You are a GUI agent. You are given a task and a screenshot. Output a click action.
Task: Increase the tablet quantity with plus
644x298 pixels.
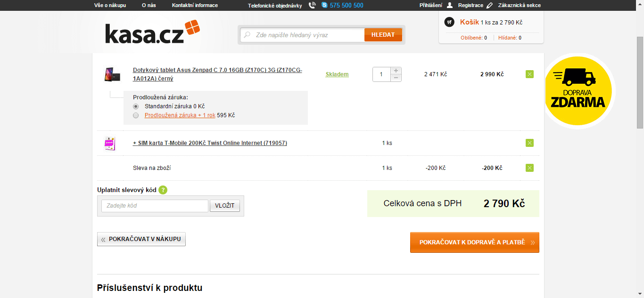[x=396, y=71]
